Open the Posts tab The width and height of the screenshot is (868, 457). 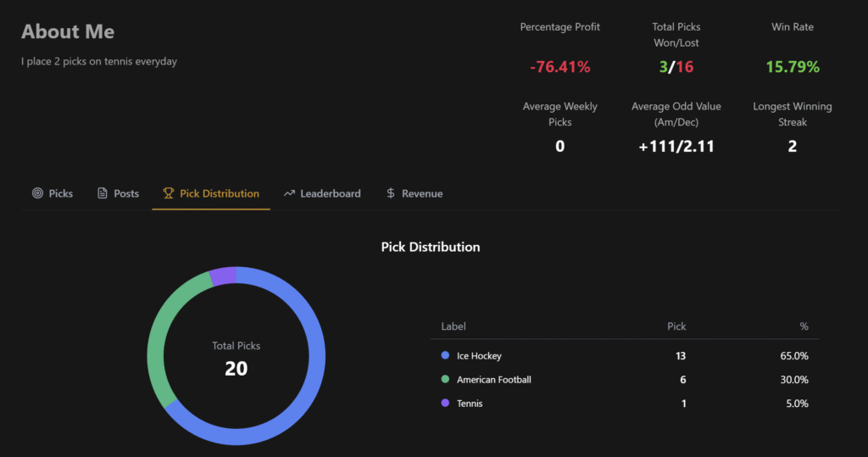click(126, 193)
